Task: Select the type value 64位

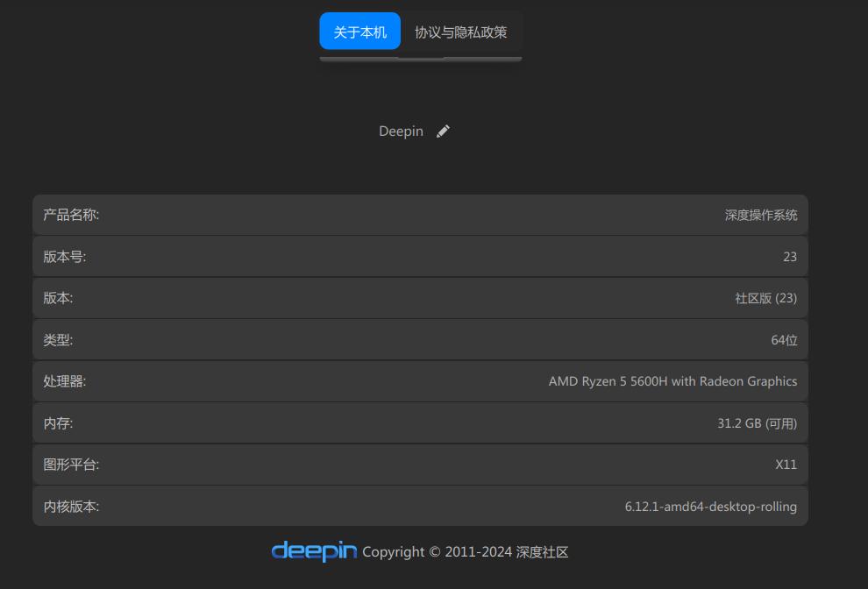Action: [785, 340]
